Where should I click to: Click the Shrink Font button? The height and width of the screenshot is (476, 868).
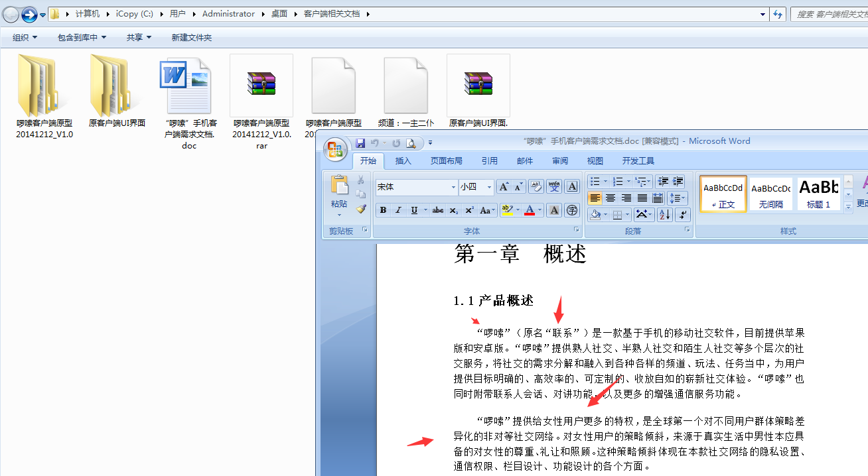[518, 187]
